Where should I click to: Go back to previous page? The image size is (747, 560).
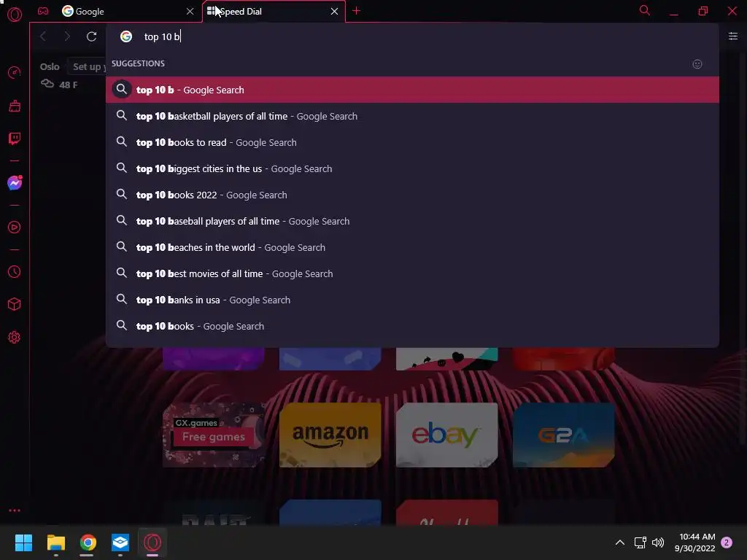[43, 36]
